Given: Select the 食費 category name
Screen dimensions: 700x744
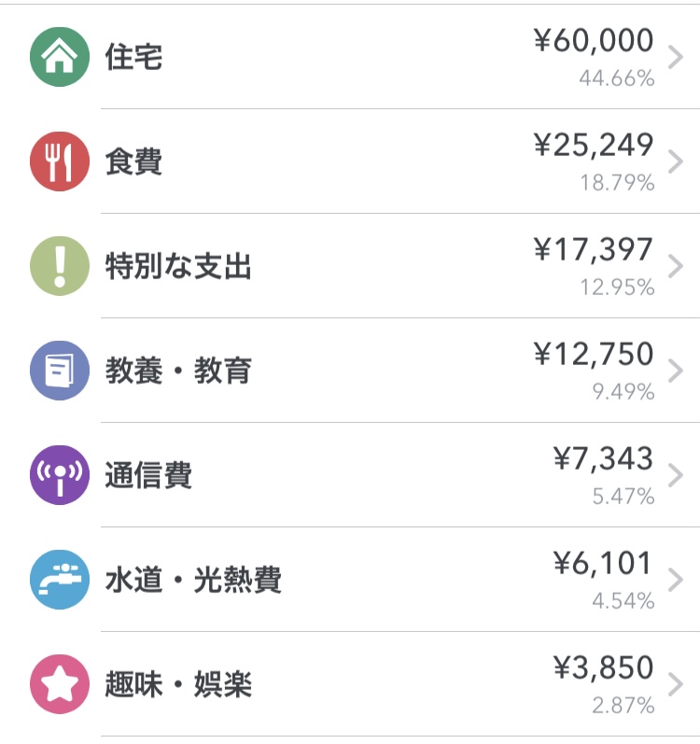Looking at the screenshot, I should coord(133,161).
